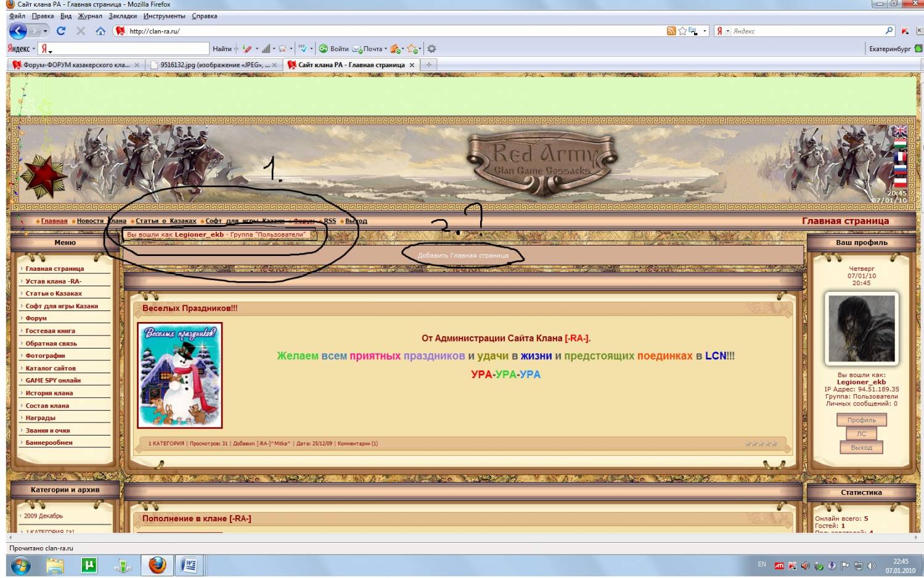
Task: Click the United Kingdom flag language icon
Action: coord(900,131)
